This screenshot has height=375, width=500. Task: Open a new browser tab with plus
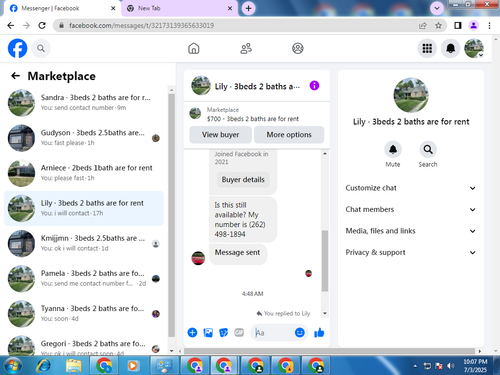(x=248, y=8)
